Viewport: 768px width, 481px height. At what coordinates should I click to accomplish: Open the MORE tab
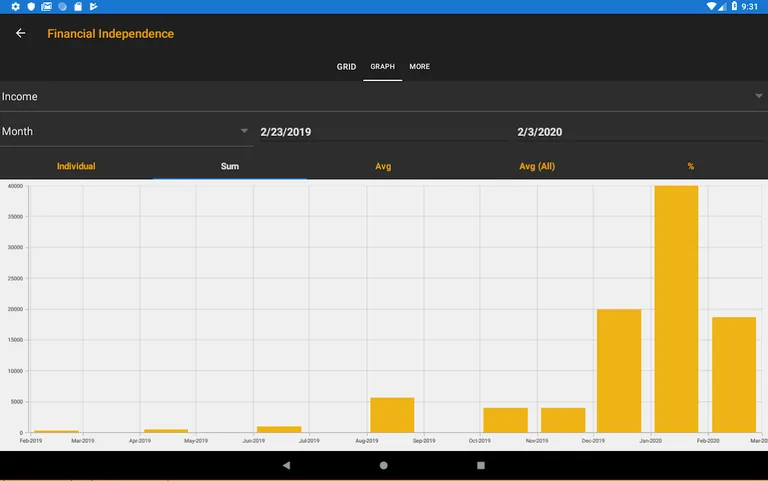coord(420,67)
